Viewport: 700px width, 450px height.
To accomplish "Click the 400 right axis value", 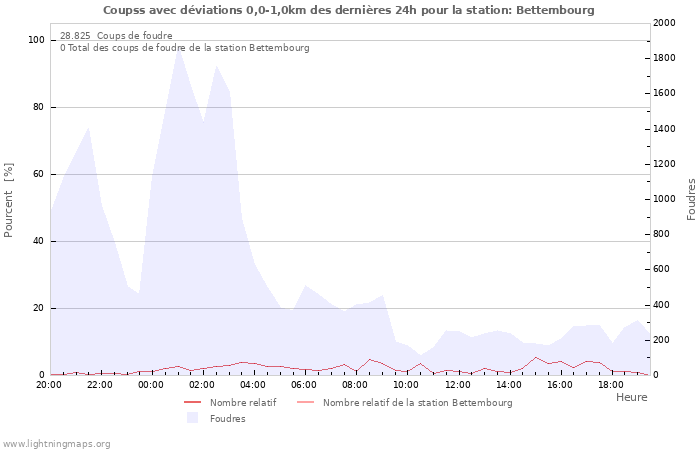I will [662, 305].
